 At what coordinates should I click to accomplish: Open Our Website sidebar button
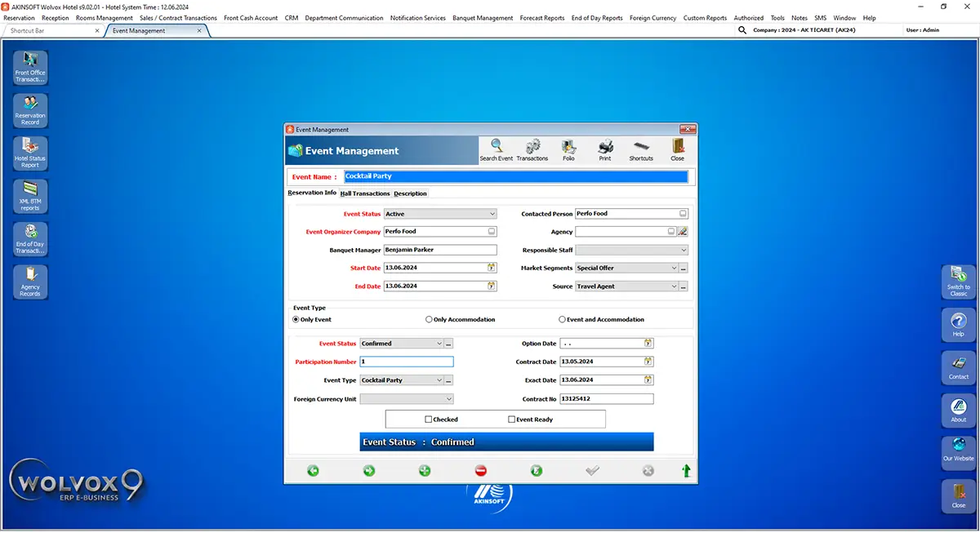[x=958, y=453]
